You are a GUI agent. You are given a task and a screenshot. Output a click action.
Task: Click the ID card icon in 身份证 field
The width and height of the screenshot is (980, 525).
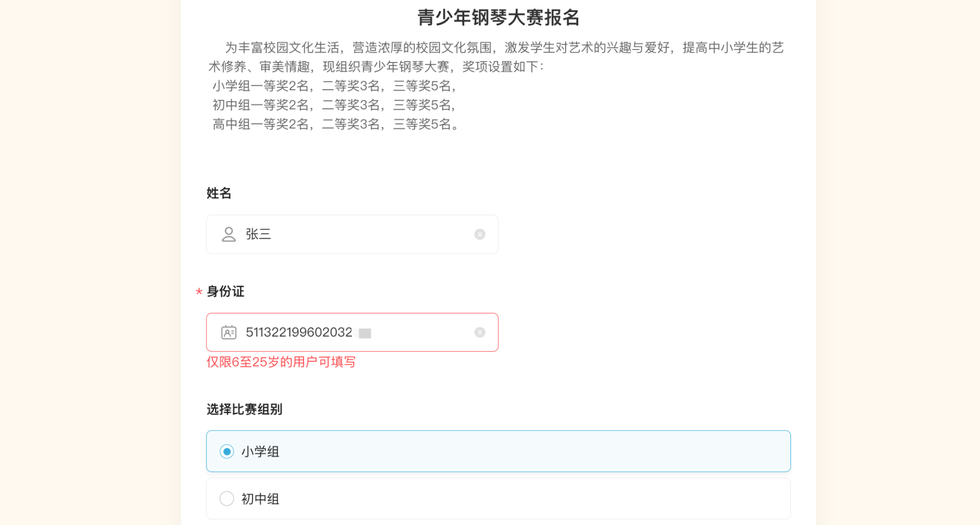(x=228, y=332)
